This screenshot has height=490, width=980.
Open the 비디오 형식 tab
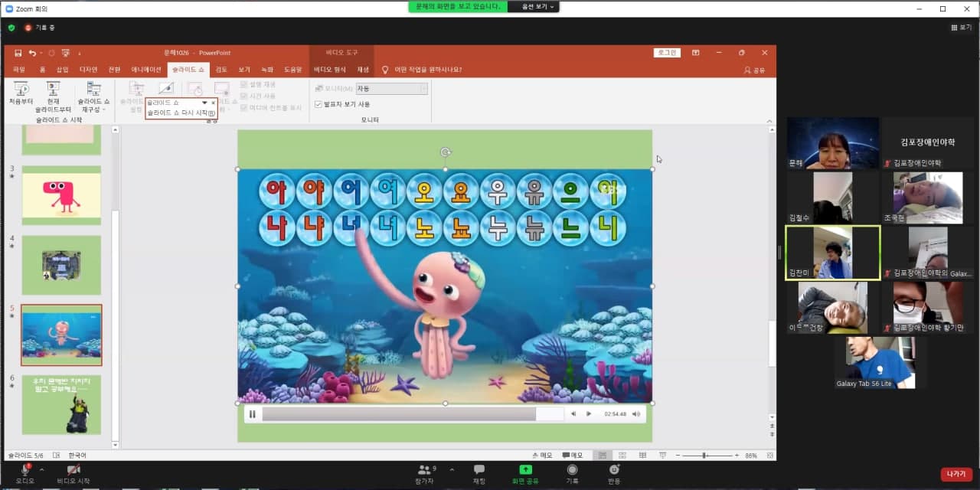click(x=330, y=69)
